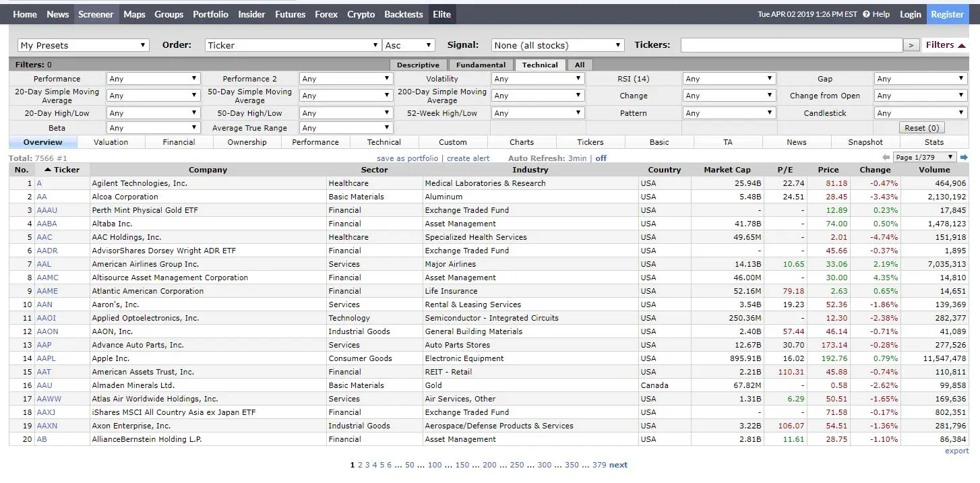Open the Home menu

(25, 14)
